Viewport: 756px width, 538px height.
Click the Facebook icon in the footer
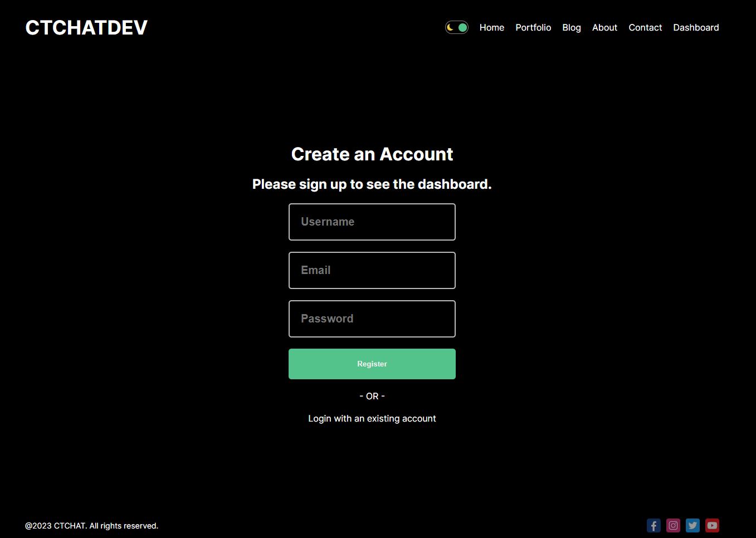(653, 525)
